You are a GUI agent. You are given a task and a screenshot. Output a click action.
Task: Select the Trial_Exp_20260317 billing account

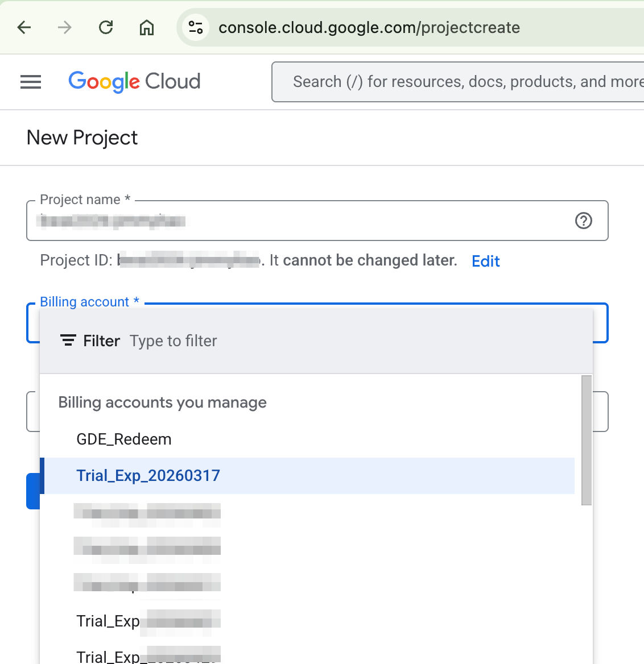click(307, 476)
